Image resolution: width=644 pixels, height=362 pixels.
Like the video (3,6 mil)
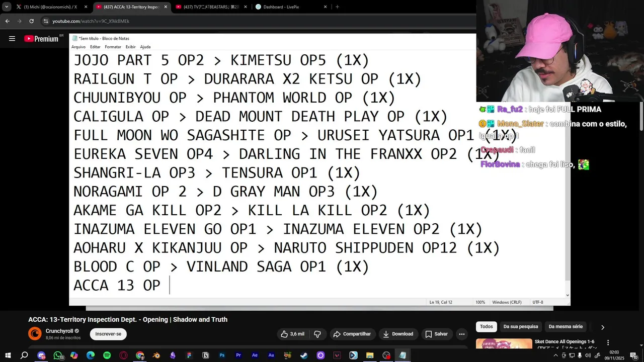click(292, 334)
